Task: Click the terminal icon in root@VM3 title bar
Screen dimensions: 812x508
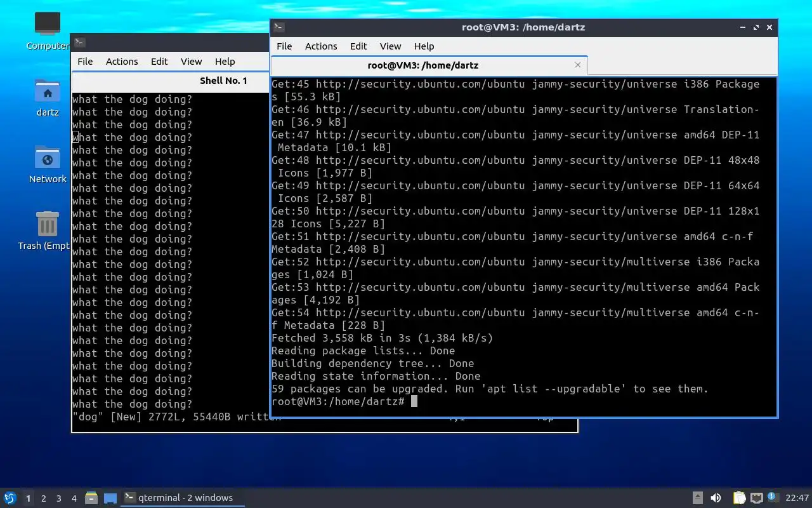Action: [279, 27]
